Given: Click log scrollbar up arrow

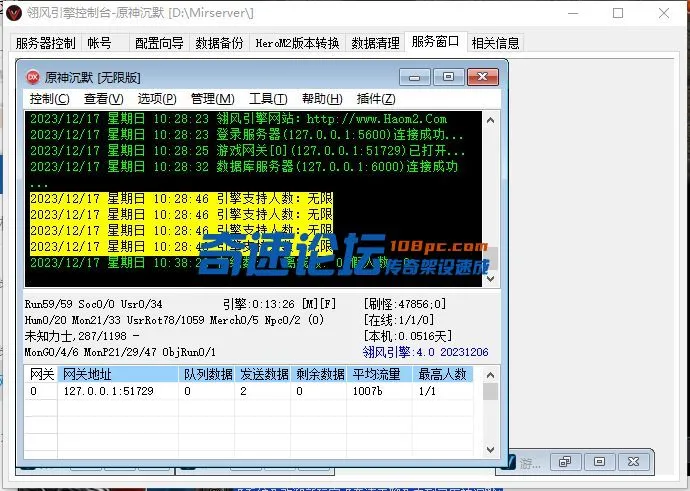Looking at the screenshot, I should point(491,120).
